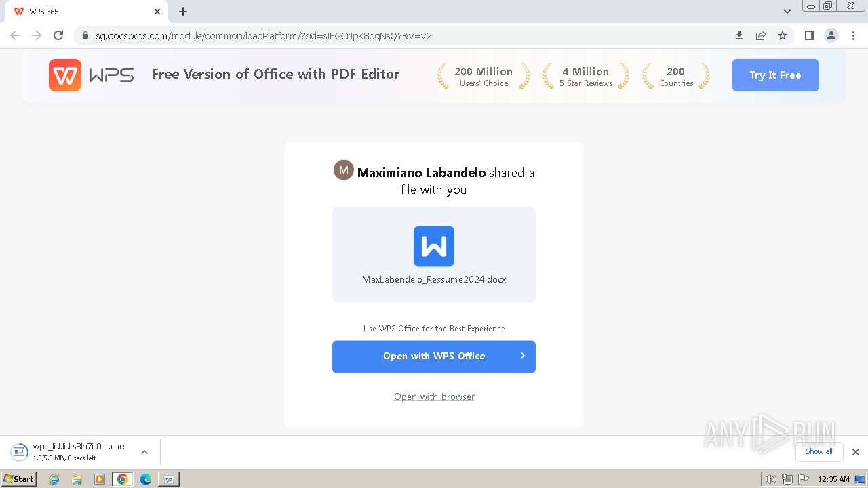Open the media player taskbar icon
The image size is (868, 488).
(100, 479)
